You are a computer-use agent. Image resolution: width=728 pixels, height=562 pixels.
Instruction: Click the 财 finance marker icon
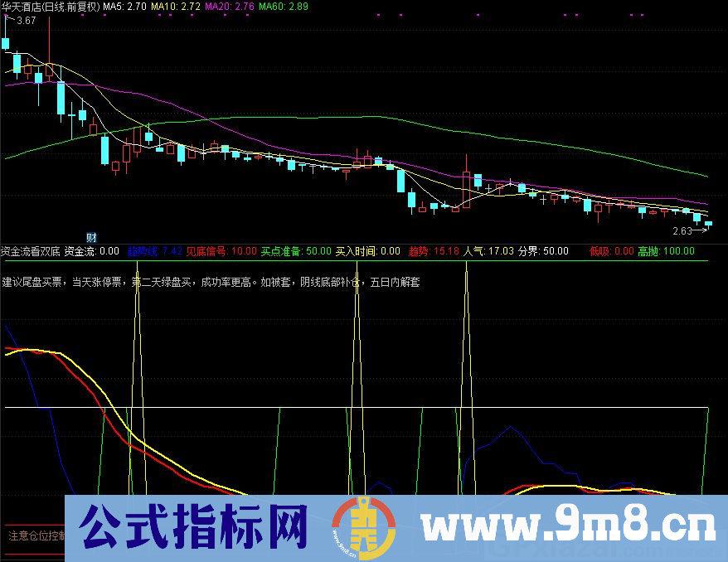click(91, 238)
